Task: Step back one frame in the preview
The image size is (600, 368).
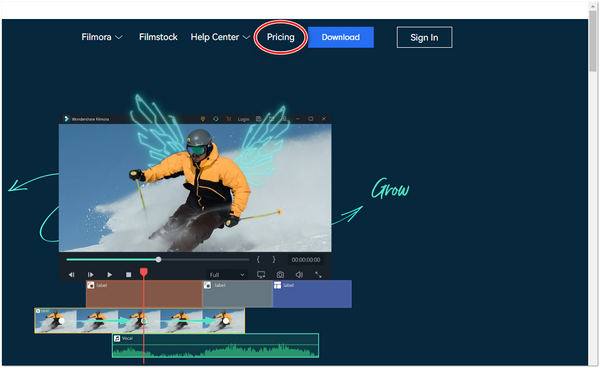Action: (71, 275)
